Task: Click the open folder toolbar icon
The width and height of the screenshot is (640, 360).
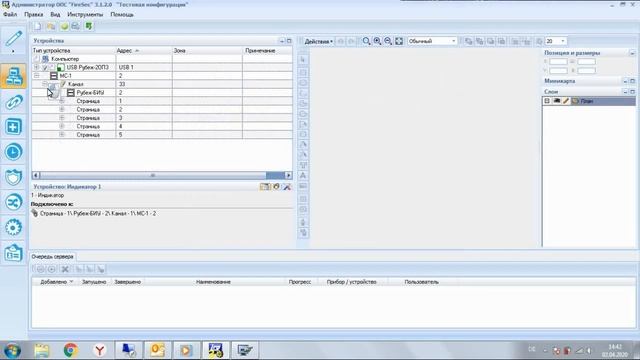Action: coord(51,27)
